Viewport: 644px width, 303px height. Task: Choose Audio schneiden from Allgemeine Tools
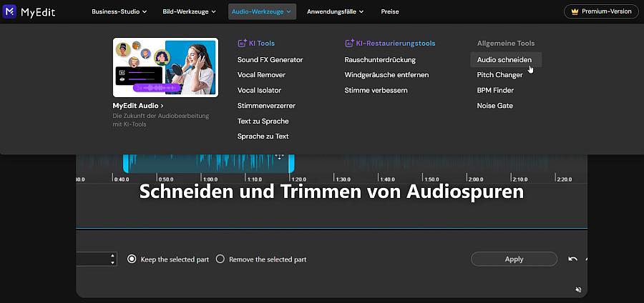click(x=507, y=60)
